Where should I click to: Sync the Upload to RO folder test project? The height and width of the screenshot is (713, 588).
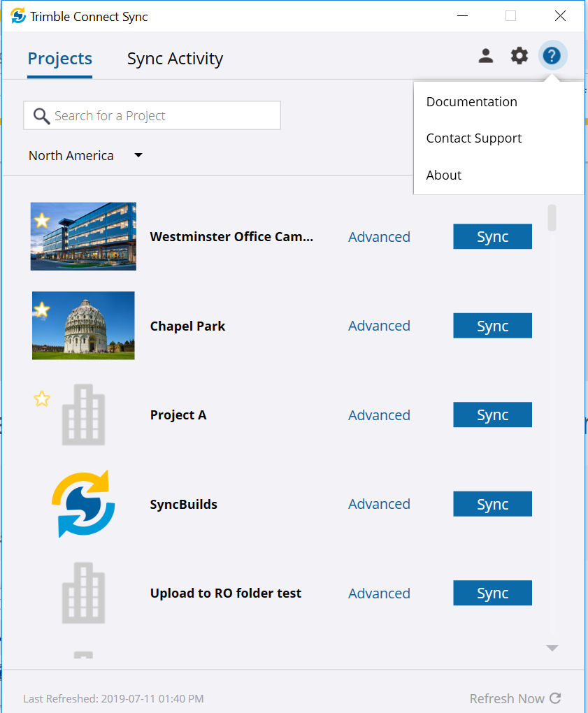click(492, 593)
